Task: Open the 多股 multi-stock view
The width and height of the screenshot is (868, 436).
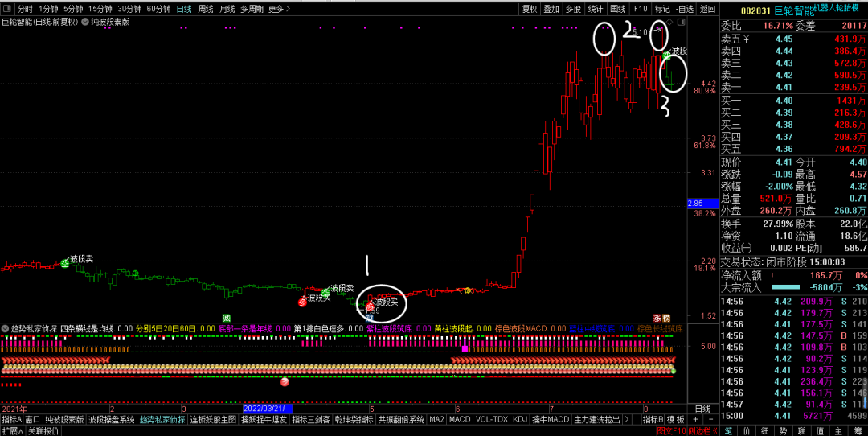Action: [x=574, y=9]
